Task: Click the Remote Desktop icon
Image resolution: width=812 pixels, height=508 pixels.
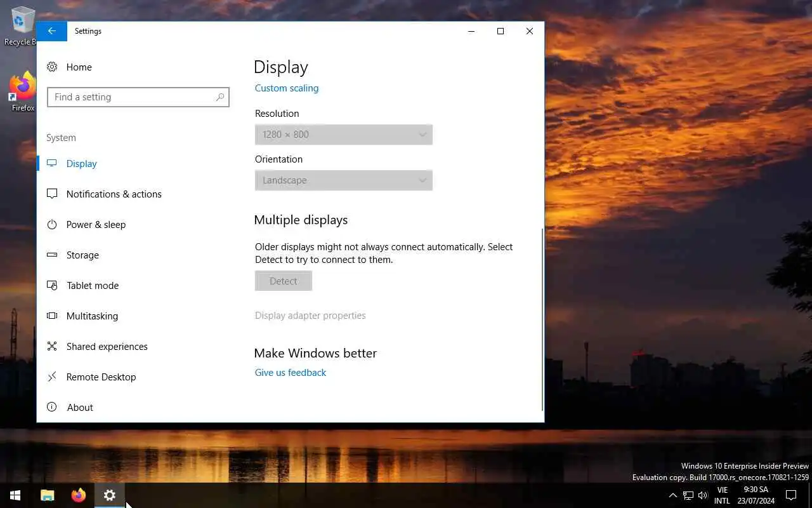Action: coord(52,377)
